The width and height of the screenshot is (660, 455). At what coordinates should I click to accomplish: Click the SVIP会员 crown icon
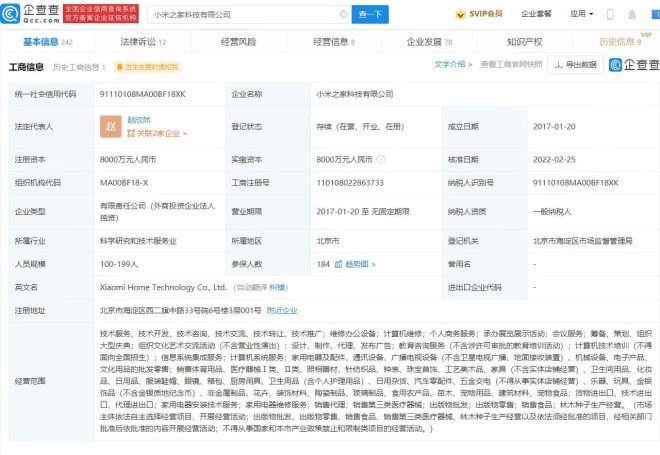[460, 16]
